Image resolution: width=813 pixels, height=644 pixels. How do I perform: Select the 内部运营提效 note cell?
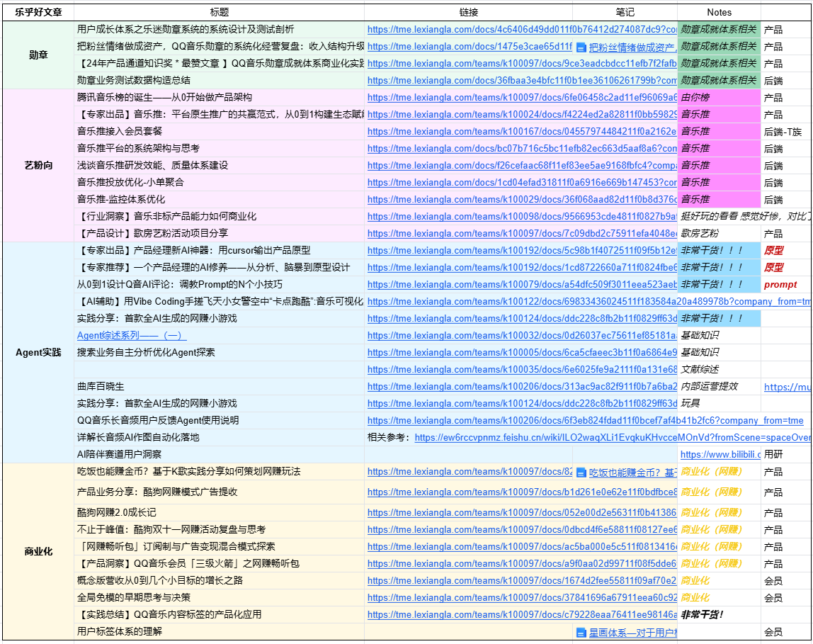tap(719, 387)
